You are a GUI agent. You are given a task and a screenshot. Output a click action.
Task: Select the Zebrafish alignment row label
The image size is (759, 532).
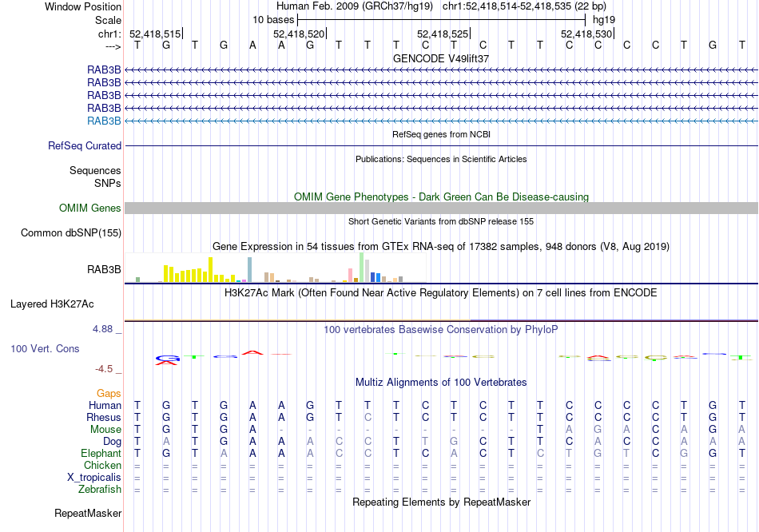pos(100,490)
